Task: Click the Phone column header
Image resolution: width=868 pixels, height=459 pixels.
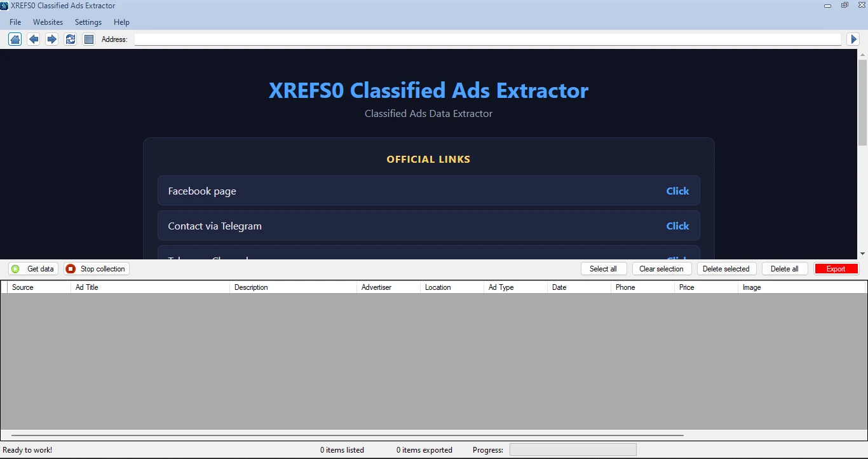Action: tap(642, 287)
